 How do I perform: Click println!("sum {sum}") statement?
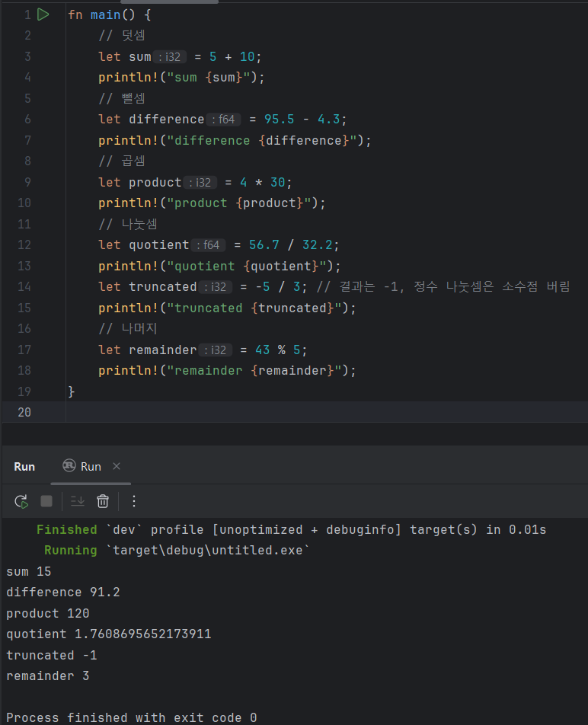pos(181,77)
